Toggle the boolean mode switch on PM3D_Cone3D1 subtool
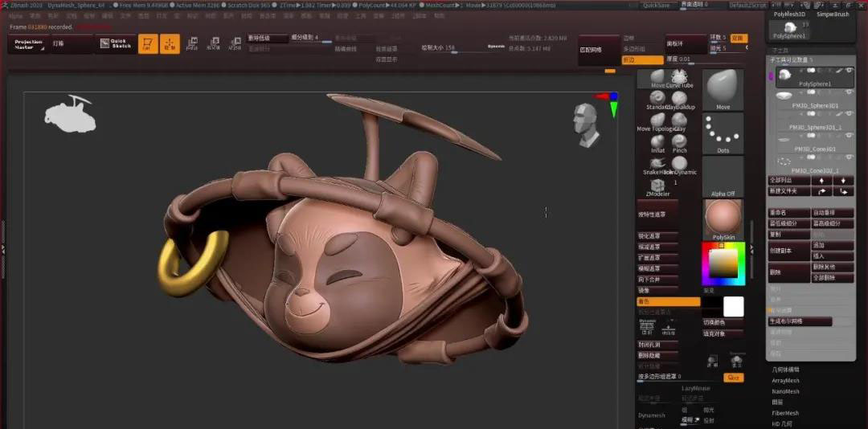This screenshot has width=868, height=429. point(811,135)
